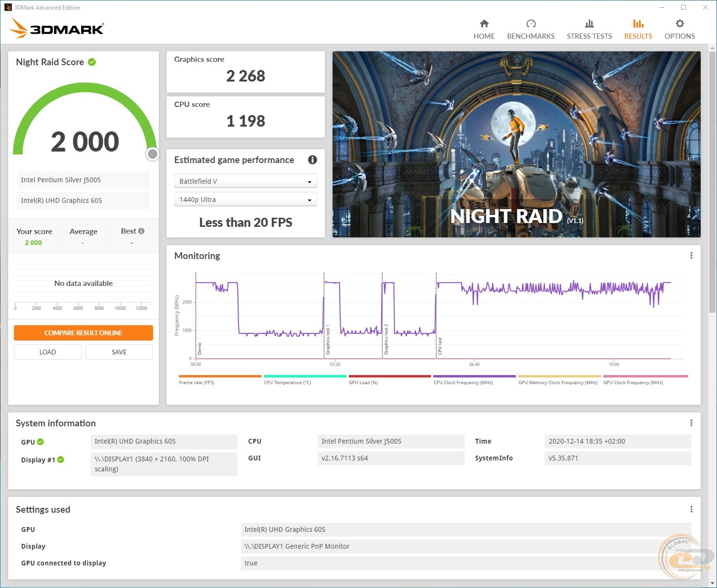The image size is (717, 588).
Task: Open the Options gear icon
Action: click(679, 24)
